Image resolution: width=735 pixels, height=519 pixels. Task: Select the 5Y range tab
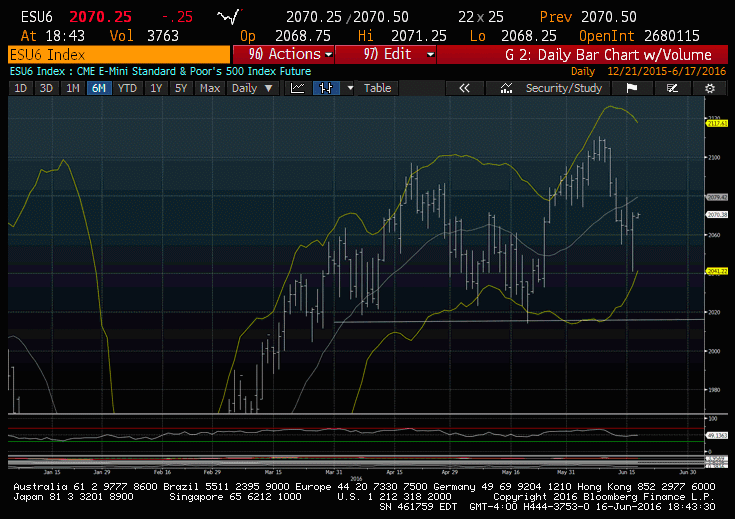point(181,88)
